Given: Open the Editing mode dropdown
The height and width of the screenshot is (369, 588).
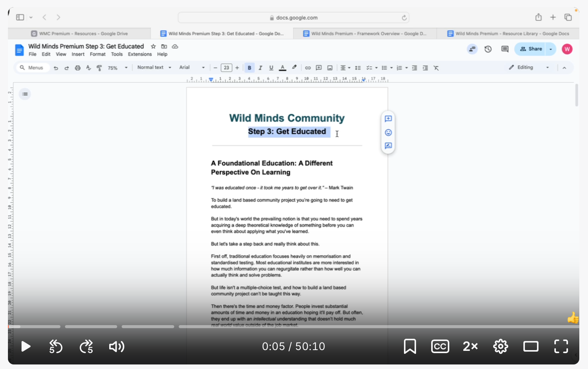Looking at the screenshot, I should [x=529, y=68].
